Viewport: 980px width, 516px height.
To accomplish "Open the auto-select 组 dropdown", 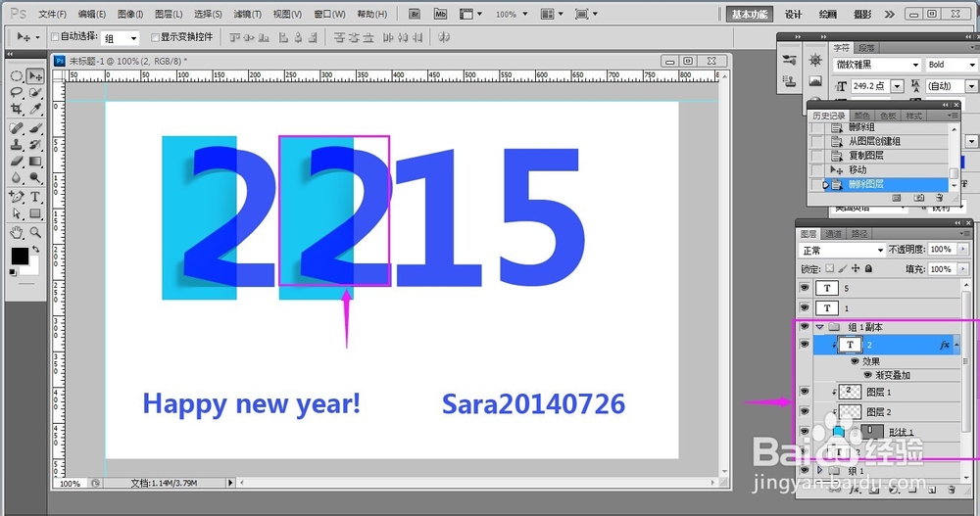I will (120, 38).
